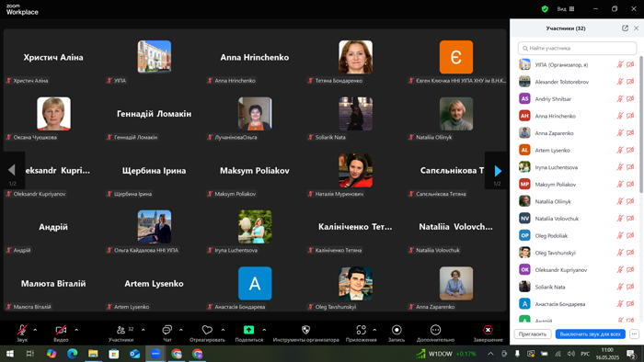
Task: Select Nataliia Oliinyk in participant list
Action: (576, 201)
